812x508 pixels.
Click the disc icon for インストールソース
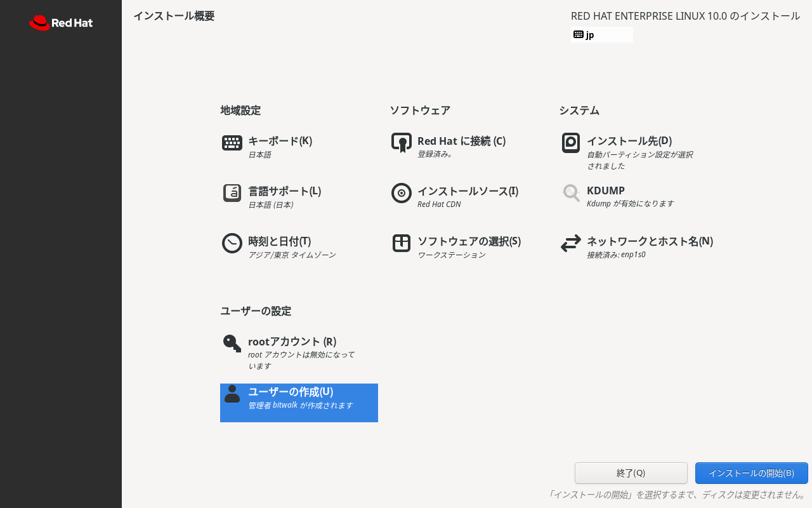[x=402, y=193]
